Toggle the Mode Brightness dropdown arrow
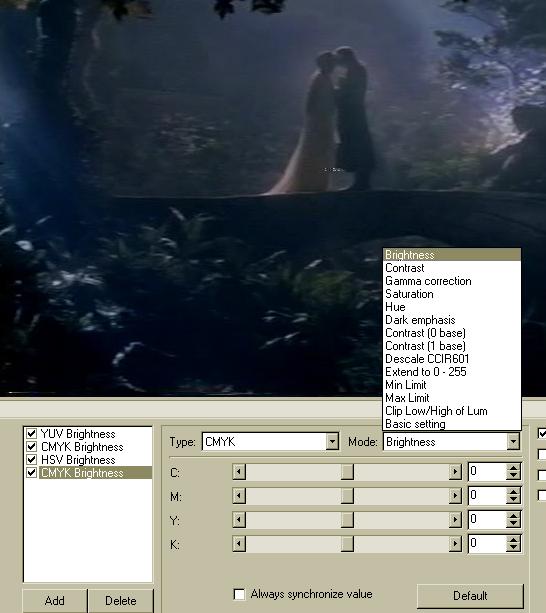The height and width of the screenshot is (613, 546). (513, 442)
